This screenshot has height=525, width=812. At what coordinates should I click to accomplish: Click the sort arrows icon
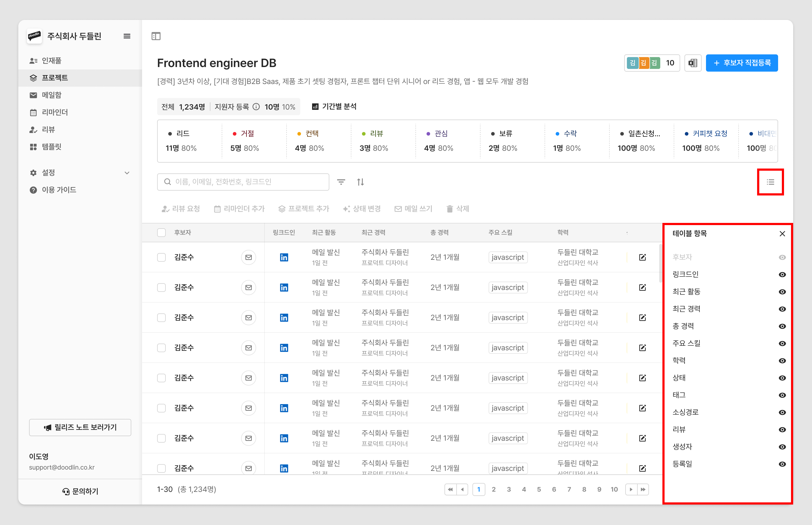click(x=360, y=182)
